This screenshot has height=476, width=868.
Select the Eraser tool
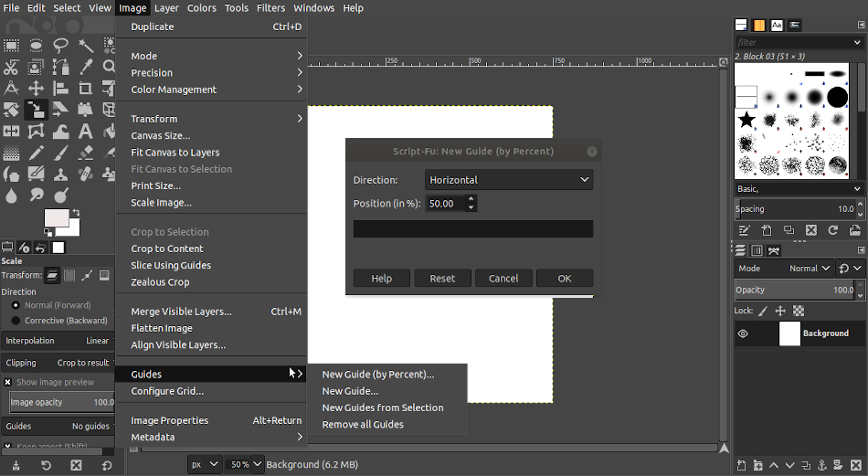85,153
